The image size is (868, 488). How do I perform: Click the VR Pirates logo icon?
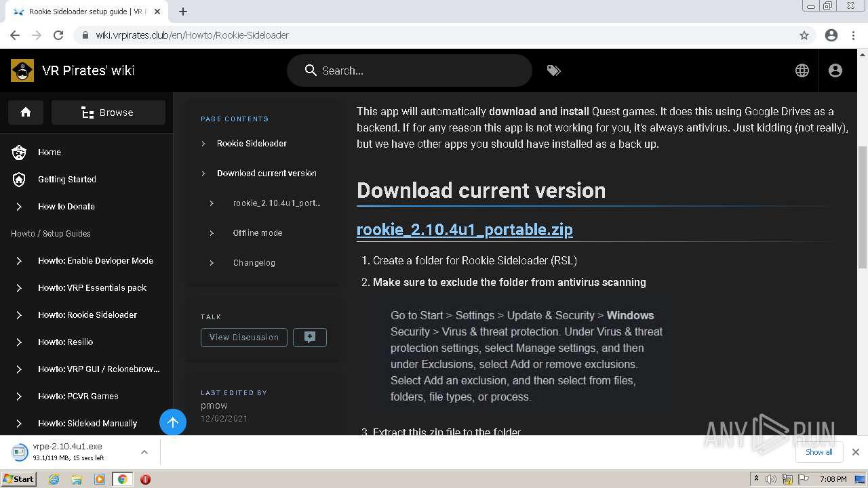pos(22,70)
